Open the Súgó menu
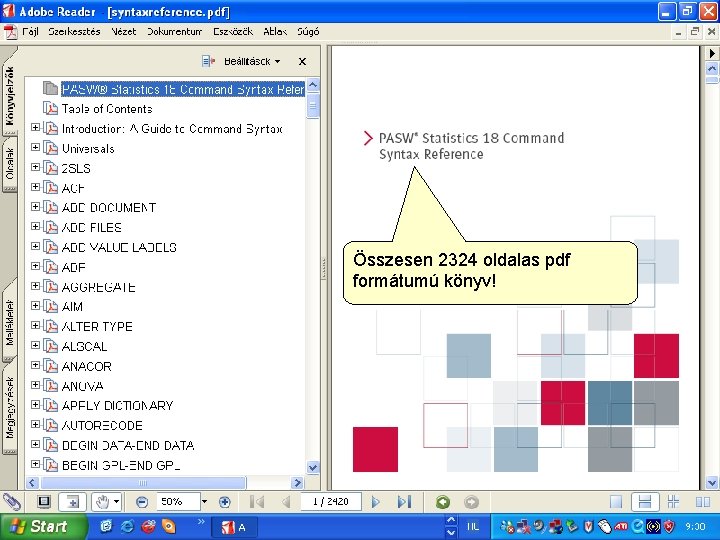720x540 pixels. [308, 32]
